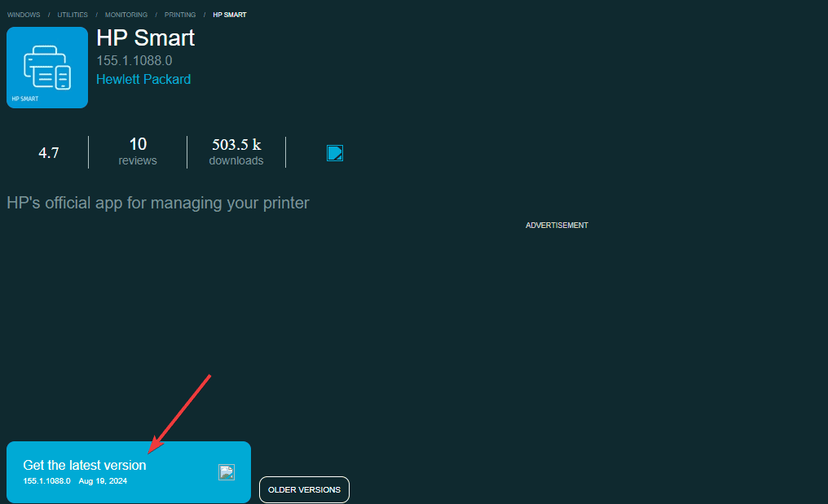Go to the Utilities breadcrumb
This screenshot has width=828, height=504.
[73, 15]
